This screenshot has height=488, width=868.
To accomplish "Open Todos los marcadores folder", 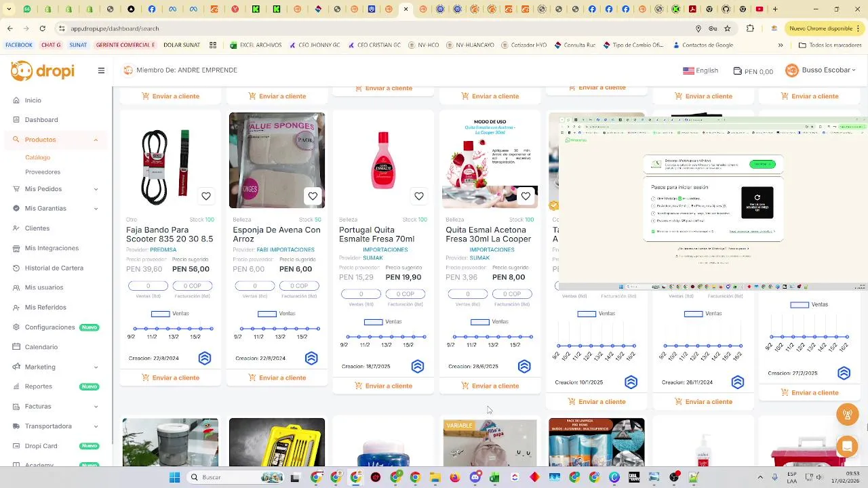I will click(x=830, y=45).
